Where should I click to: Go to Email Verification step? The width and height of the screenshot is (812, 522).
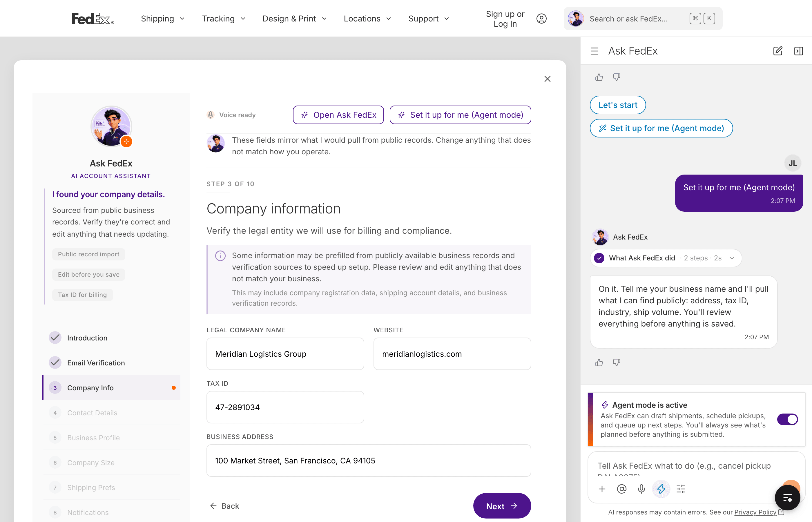[x=111, y=363]
